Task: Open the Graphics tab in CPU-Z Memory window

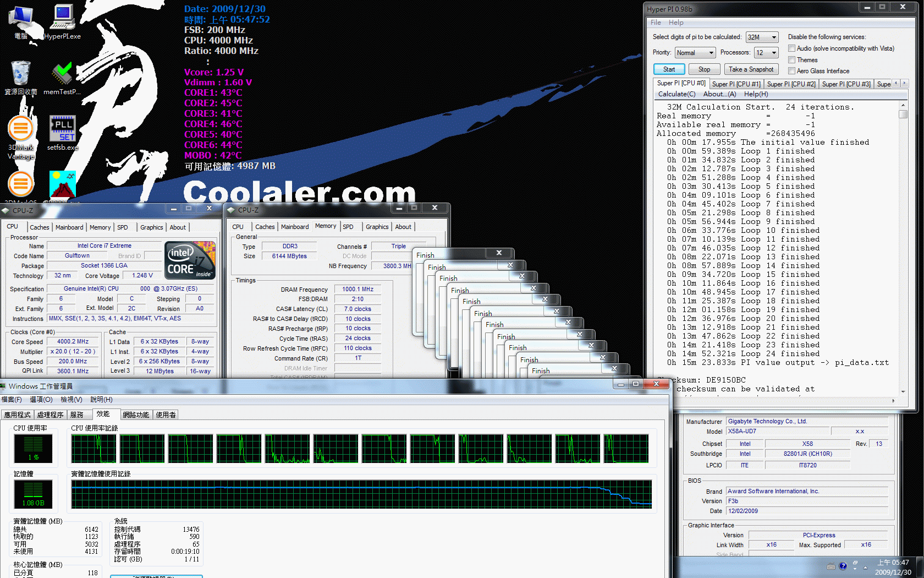Action: click(x=377, y=227)
